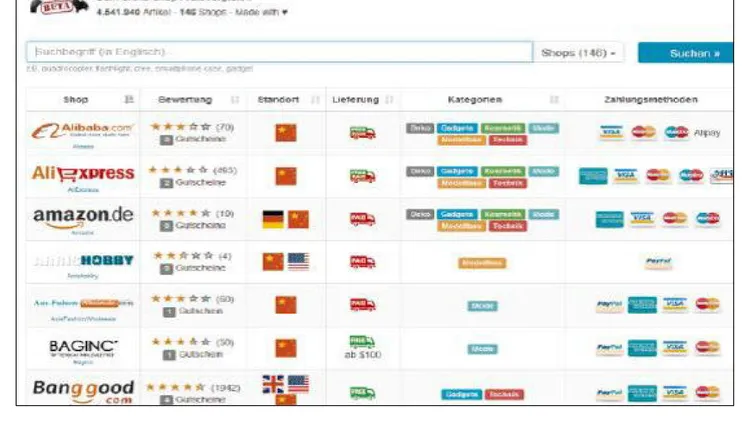The width and height of the screenshot is (750, 421).
Task: Sort table by Lieferung column icon
Action: [x=389, y=100]
